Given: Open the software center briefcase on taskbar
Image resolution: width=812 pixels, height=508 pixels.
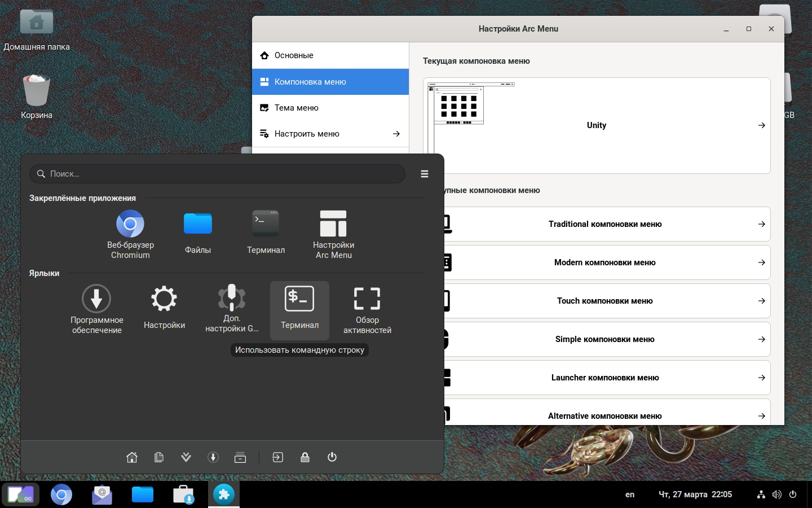Looking at the screenshot, I should (x=183, y=495).
